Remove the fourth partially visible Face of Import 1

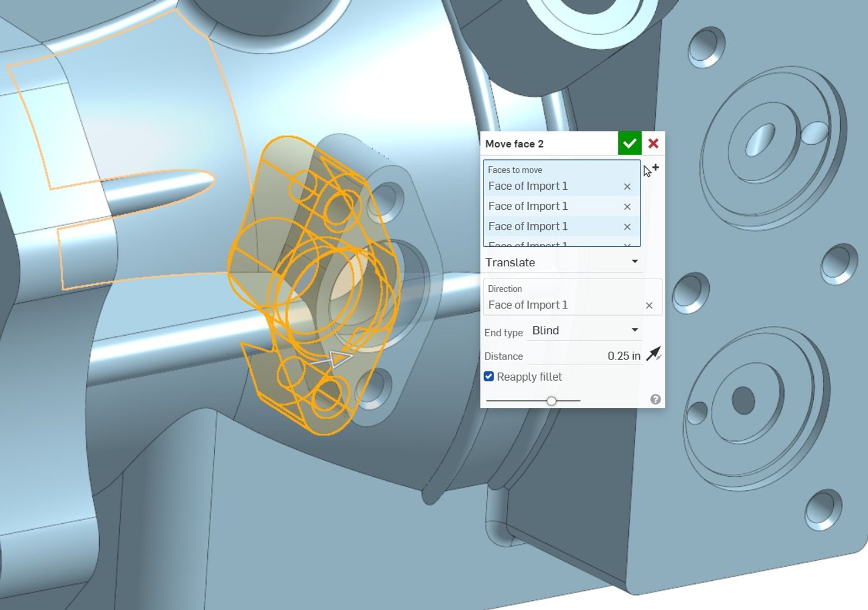click(x=627, y=244)
